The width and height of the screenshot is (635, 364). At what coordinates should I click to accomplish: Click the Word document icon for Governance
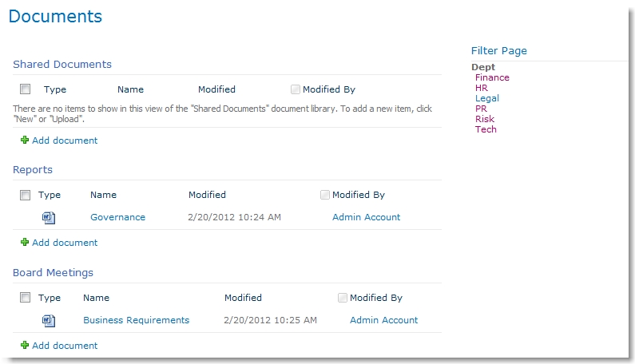(49, 217)
